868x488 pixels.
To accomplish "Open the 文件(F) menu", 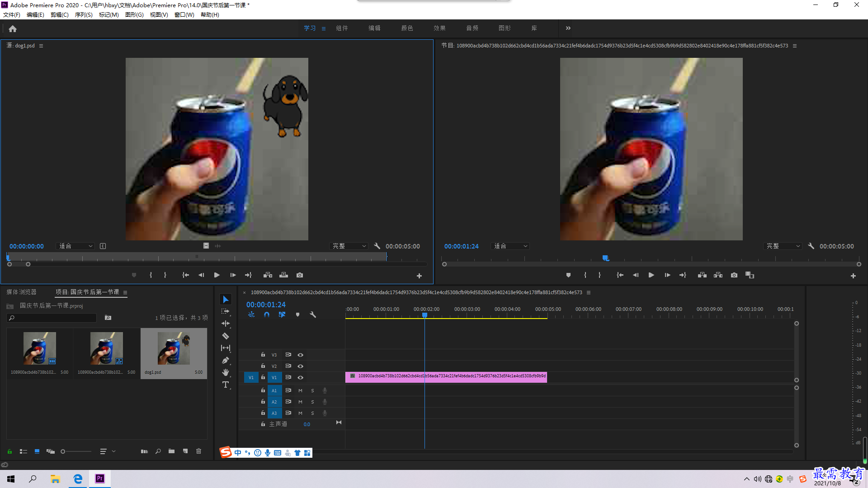I will click(x=12, y=15).
